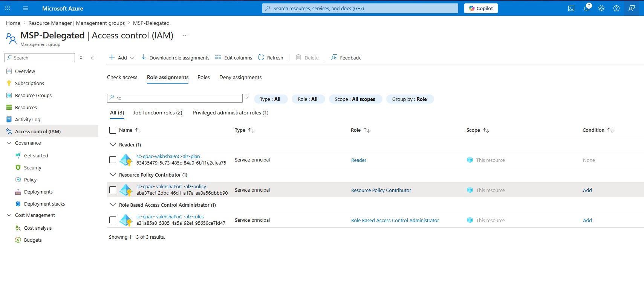Screen dimensions: 644x285
Task: Open Policy in sidebar
Action: click(x=30, y=180)
